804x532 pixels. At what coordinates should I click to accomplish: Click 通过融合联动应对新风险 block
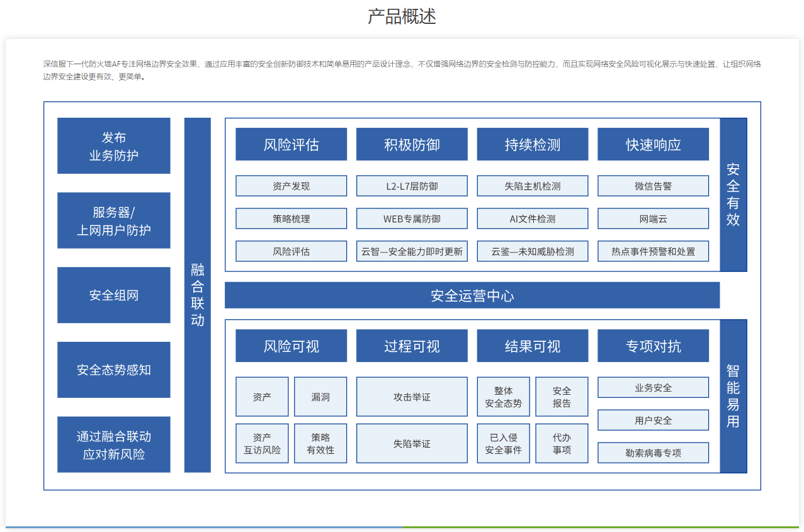pyautogui.click(x=114, y=444)
